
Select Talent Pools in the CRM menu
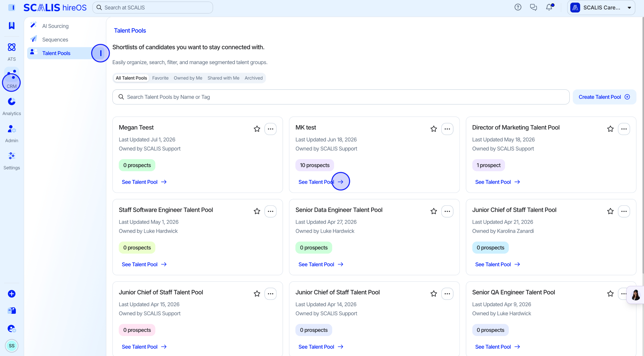[x=65, y=53]
